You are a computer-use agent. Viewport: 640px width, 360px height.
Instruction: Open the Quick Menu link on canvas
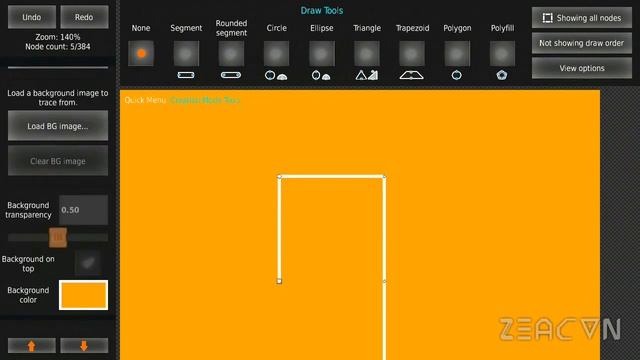tap(145, 100)
